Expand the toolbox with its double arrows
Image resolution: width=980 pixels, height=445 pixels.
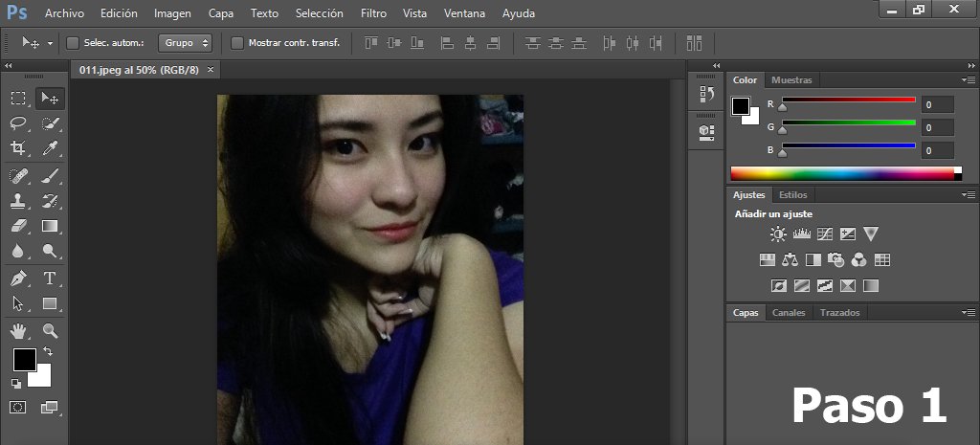coord(8,66)
